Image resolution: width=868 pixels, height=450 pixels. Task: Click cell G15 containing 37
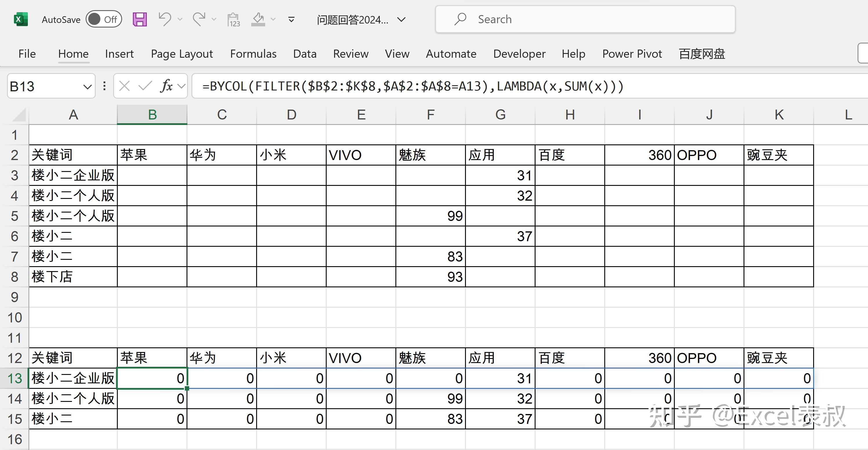tap(500, 419)
